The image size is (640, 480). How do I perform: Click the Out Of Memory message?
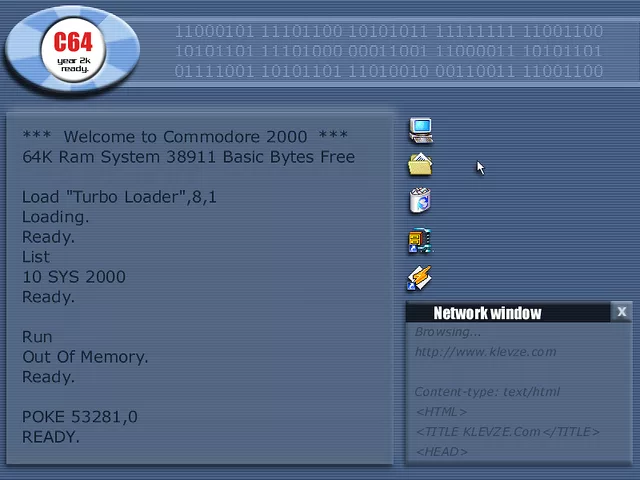pos(85,357)
